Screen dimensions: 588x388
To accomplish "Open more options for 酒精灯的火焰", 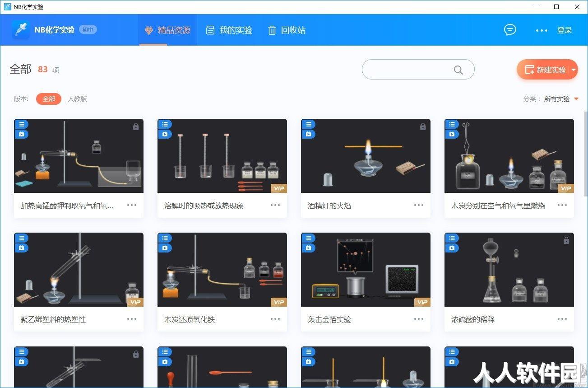I will 419,205.
